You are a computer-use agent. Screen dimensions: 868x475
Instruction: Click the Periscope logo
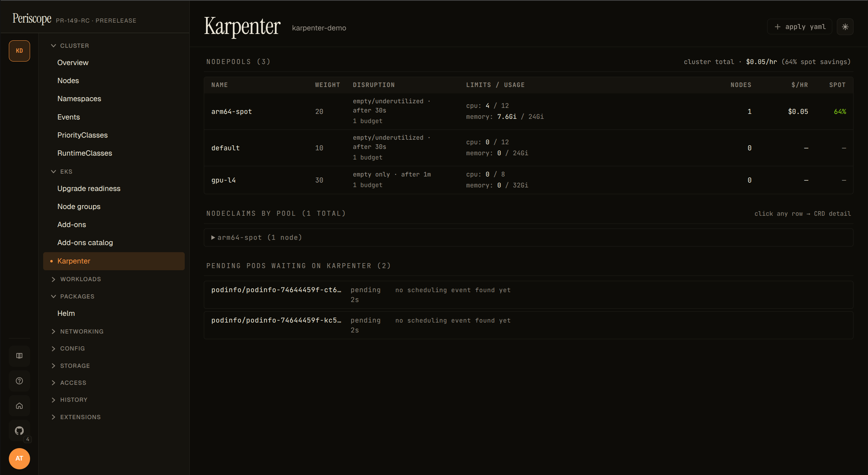pos(32,18)
